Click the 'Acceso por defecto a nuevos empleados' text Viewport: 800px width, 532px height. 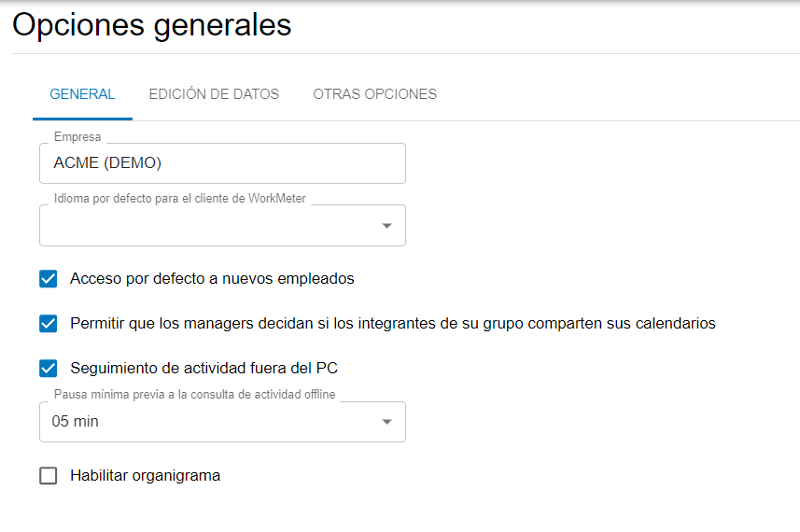(212, 278)
